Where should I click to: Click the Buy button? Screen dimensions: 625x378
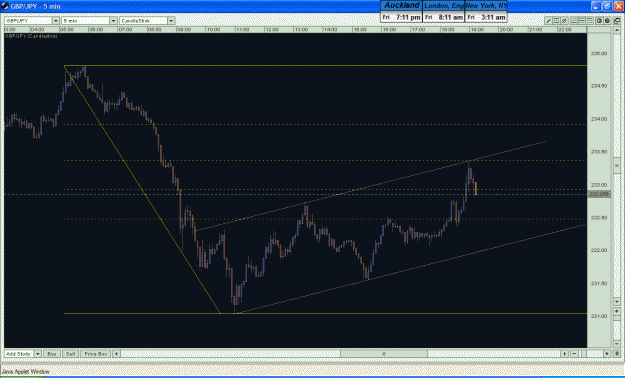(52, 354)
